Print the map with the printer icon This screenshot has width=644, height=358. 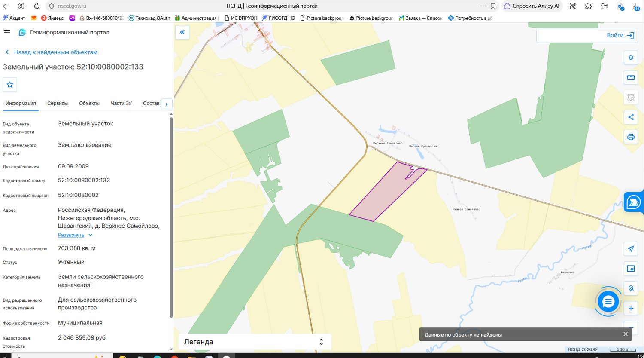tap(631, 137)
